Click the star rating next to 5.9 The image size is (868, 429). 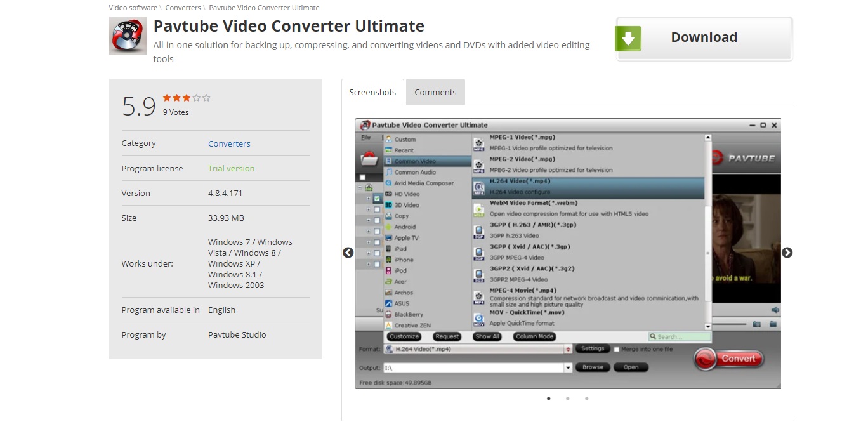(x=187, y=98)
